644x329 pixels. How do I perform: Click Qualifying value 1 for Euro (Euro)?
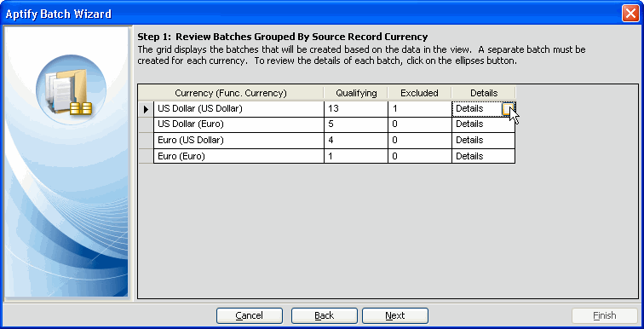(356, 156)
